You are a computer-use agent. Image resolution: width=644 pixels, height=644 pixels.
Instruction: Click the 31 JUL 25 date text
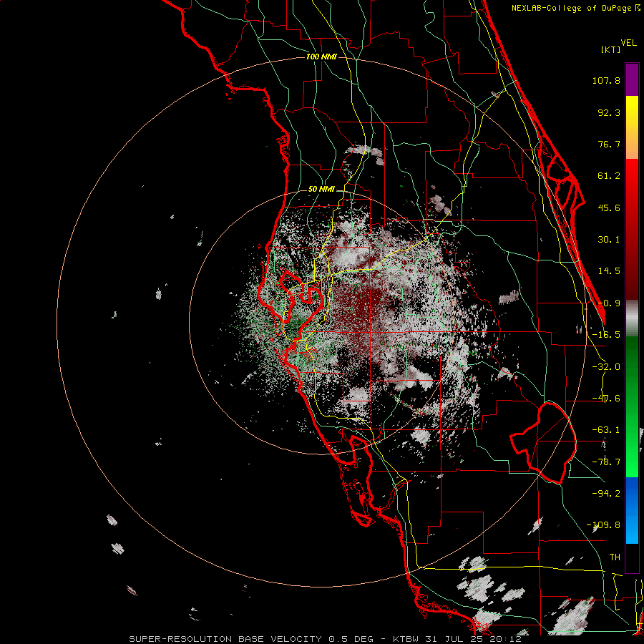(452, 639)
